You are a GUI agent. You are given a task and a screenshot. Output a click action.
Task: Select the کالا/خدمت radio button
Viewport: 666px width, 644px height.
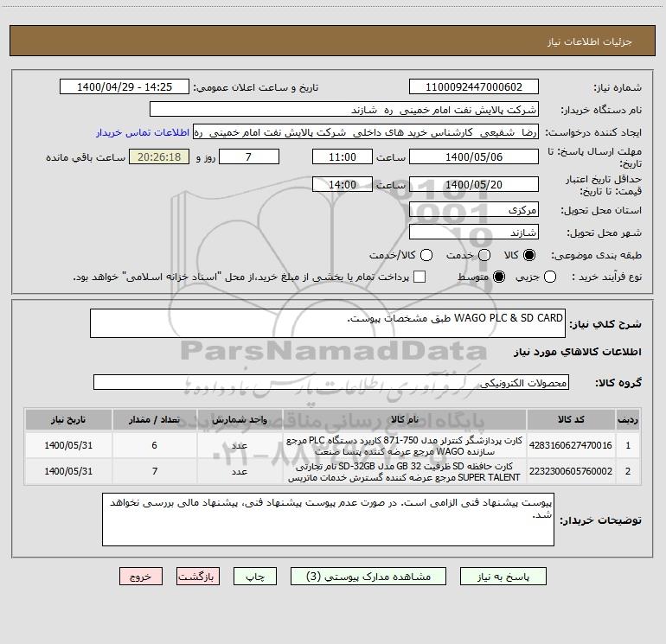426,255
